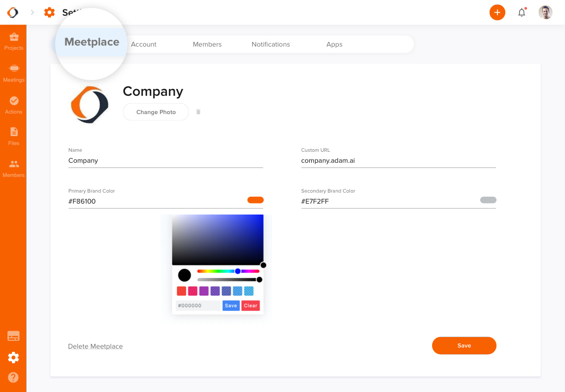
Task: Click the orange Primary Brand Color swatch
Action: click(x=255, y=200)
